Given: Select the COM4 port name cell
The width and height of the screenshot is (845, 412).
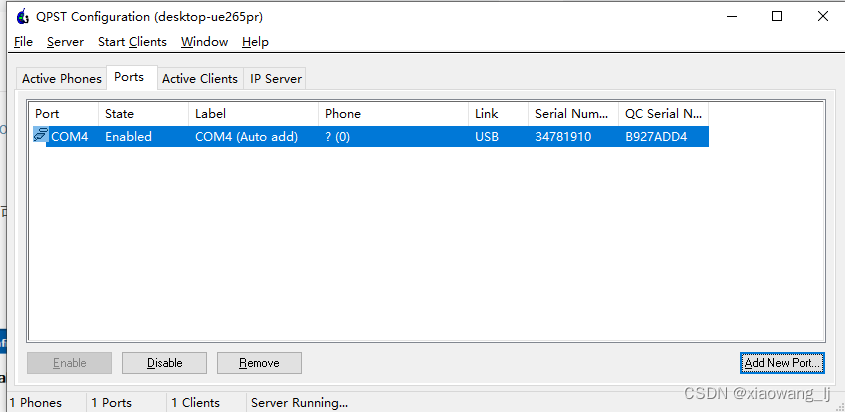Looking at the screenshot, I should tap(70, 137).
